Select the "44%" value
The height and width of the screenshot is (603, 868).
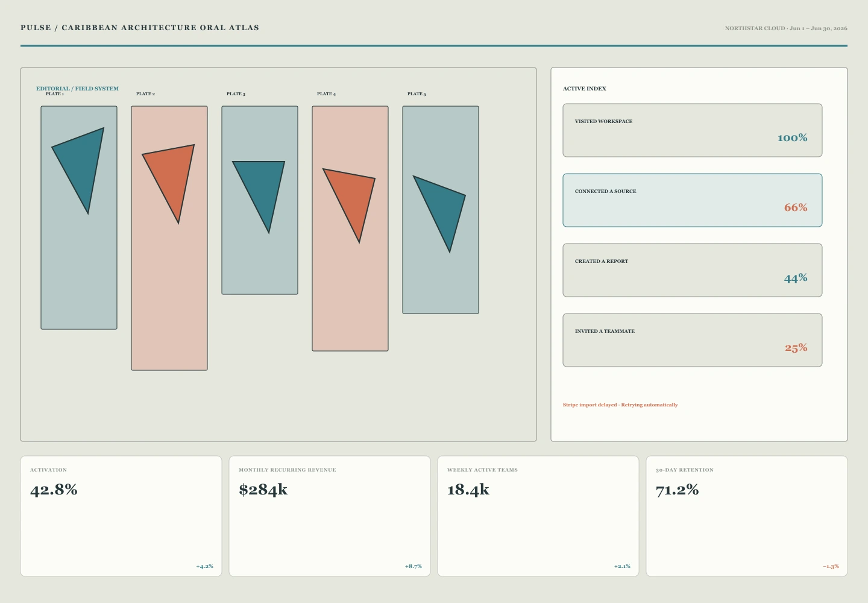[796, 278]
